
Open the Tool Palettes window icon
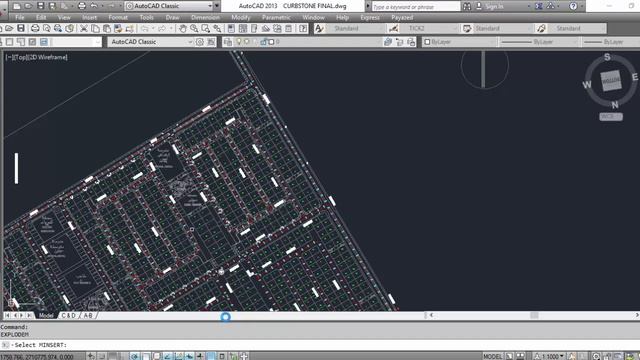point(254,28)
